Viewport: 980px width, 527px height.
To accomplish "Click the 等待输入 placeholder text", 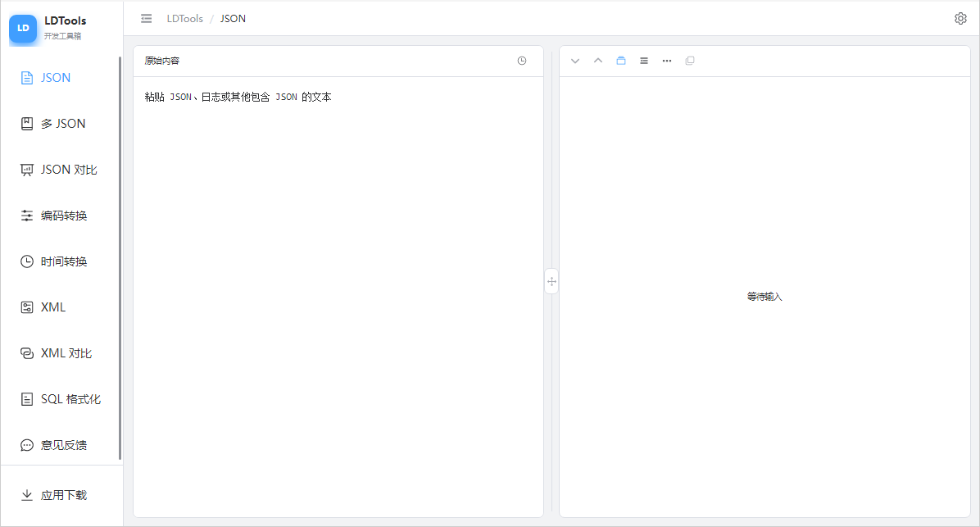I will pos(764,297).
